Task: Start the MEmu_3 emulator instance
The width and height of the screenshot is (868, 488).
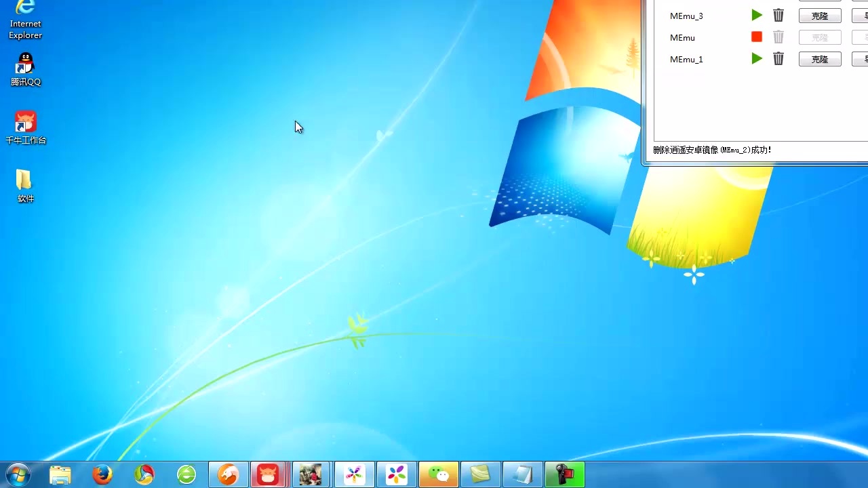Action: tap(757, 16)
